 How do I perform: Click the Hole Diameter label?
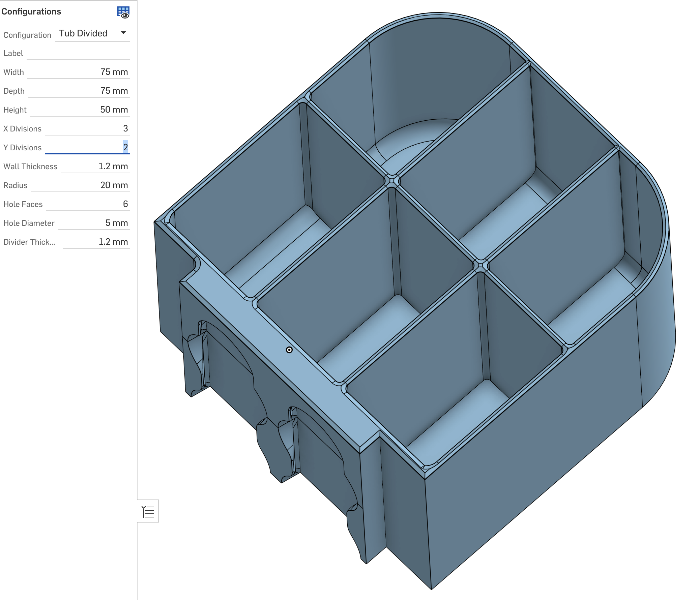[29, 223]
